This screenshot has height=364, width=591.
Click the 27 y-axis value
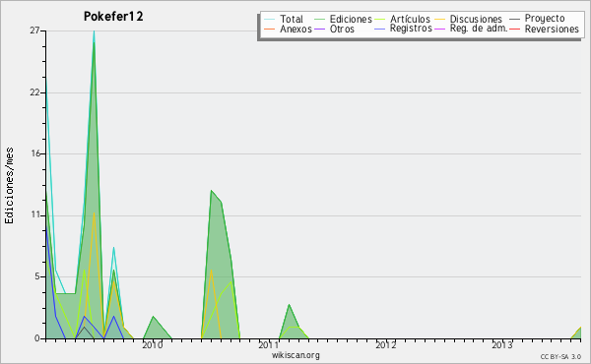tap(34, 30)
